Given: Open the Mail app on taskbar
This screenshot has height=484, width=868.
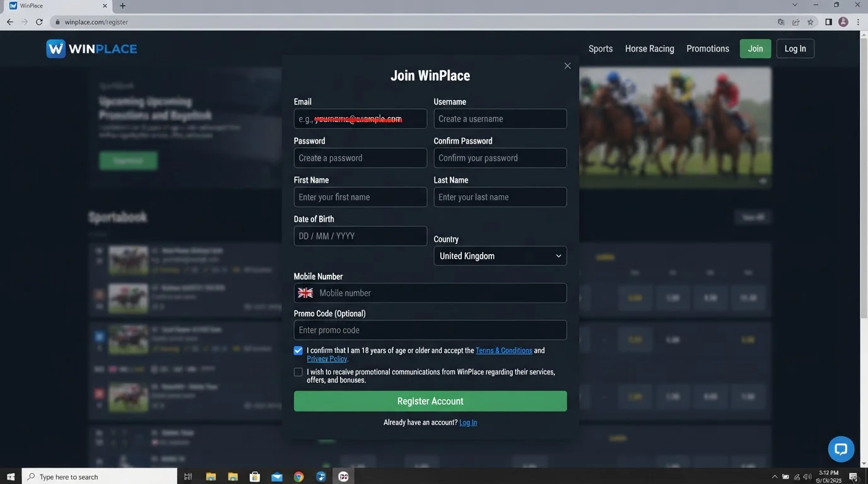Looking at the screenshot, I should (x=277, y=476).
